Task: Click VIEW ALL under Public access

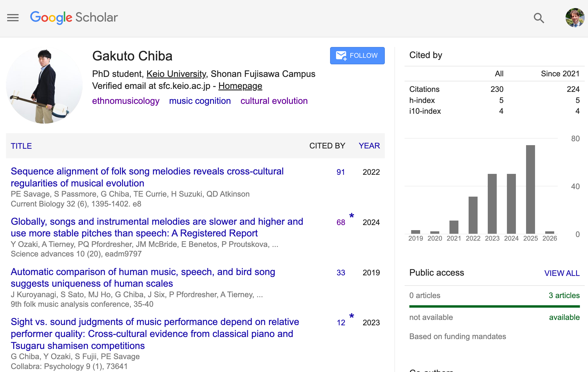Action: point(562,273)
